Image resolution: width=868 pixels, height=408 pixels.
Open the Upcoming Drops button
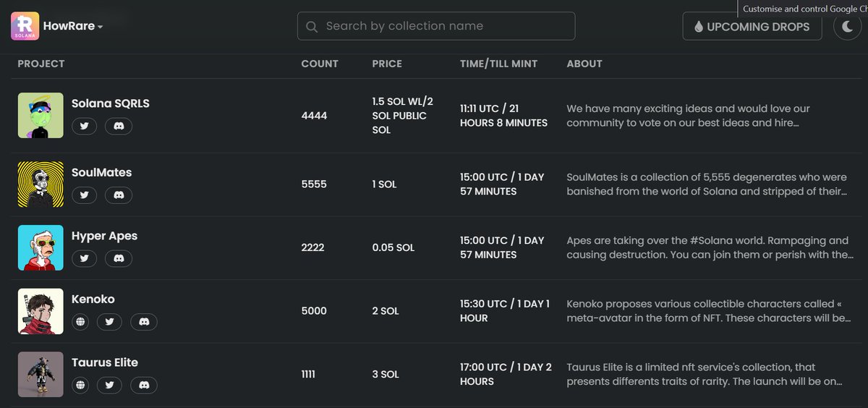click(752, 26)
